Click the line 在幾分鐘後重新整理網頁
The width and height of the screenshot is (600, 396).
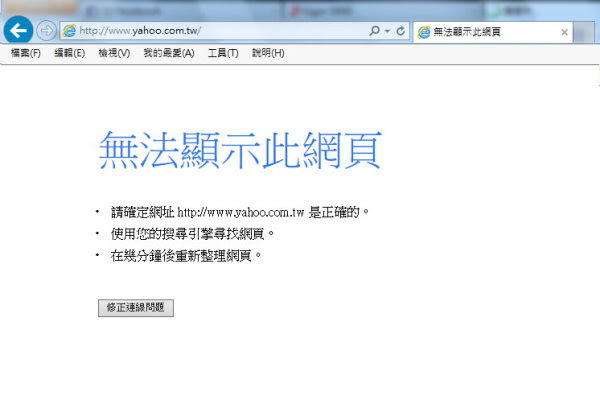pyautogui.click(x=186, y=255)
